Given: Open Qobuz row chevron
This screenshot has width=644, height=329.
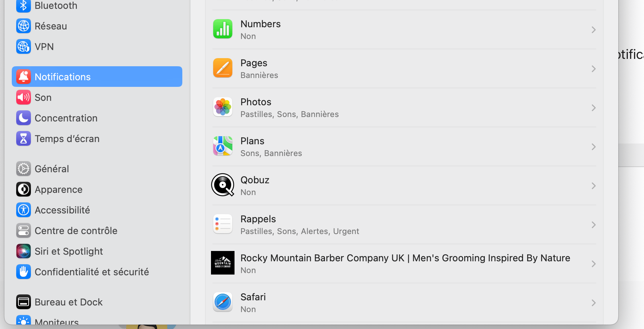Looking at the screenshot, I should (593, 186).
